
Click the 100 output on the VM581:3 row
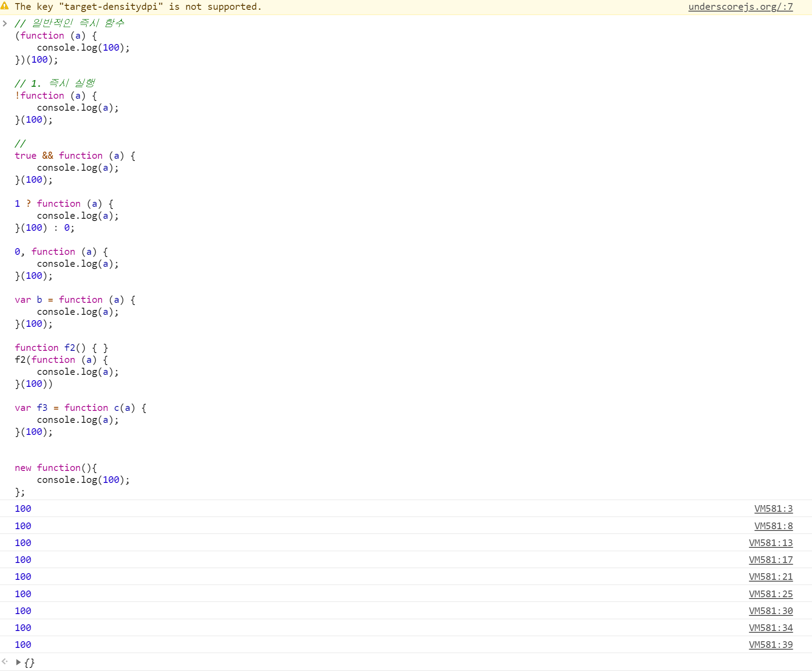[x=23, y=509]
